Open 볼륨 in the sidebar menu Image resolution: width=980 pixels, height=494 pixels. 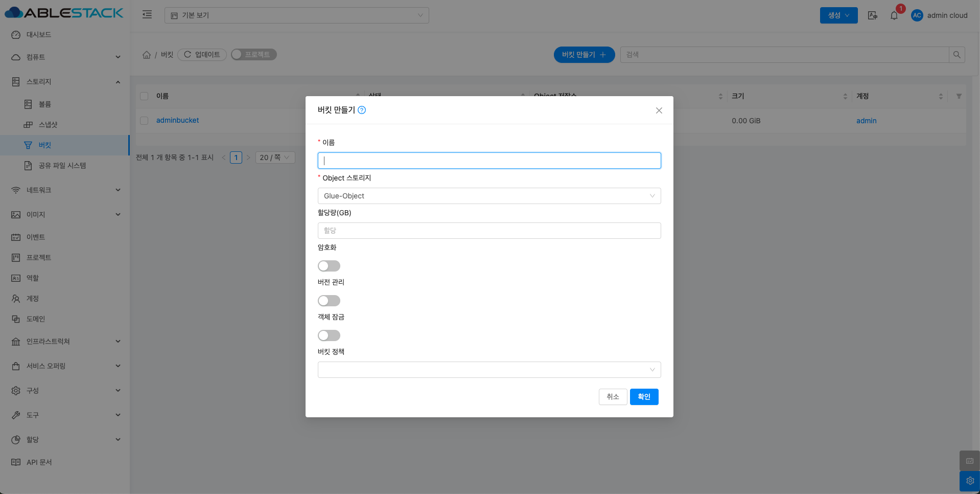click(45, 104)
